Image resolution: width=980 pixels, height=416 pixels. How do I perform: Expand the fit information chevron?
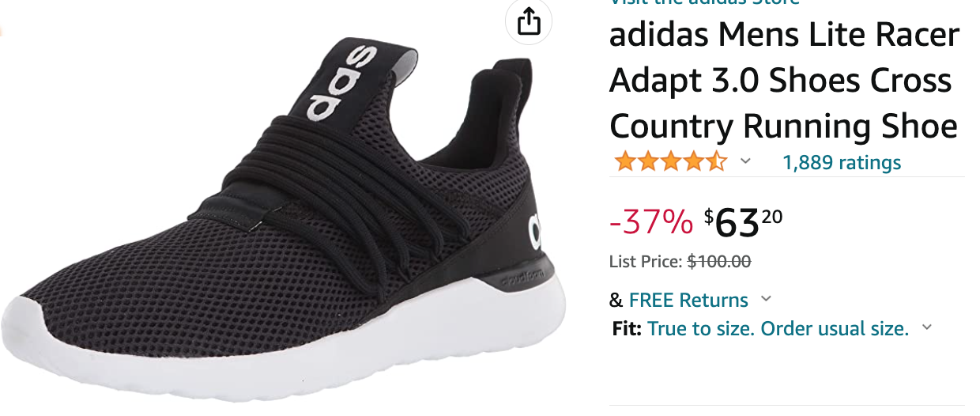[x=927, y=327]
